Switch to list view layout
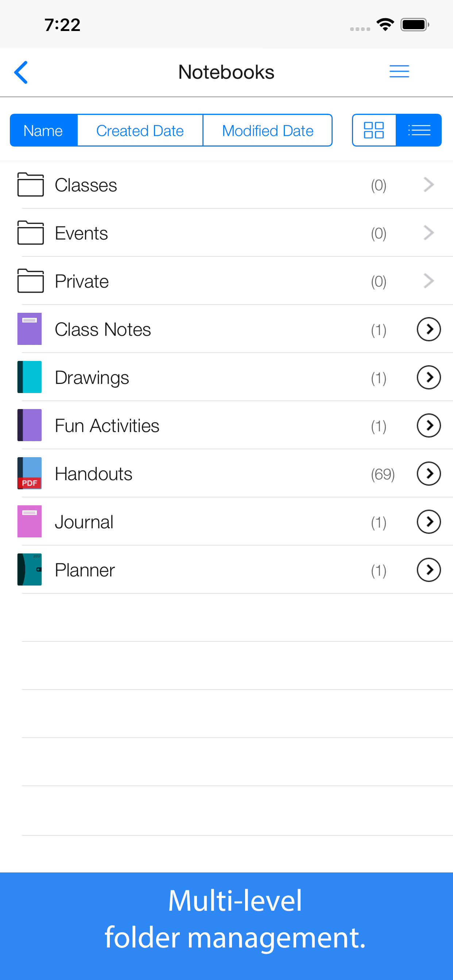This screenshot has width=453, height=980. (419, 130)
